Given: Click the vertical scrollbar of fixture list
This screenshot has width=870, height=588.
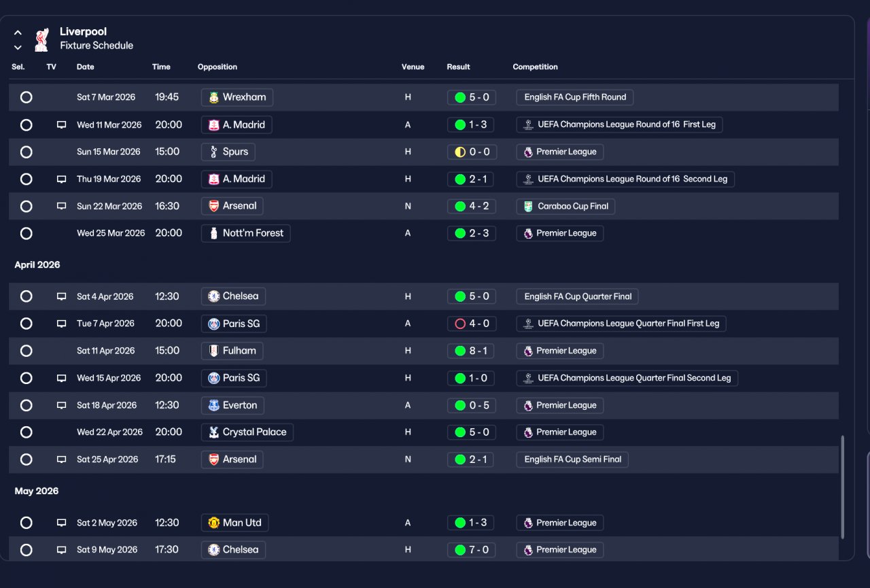Looking at the screenshot, I should click(843, 487).
